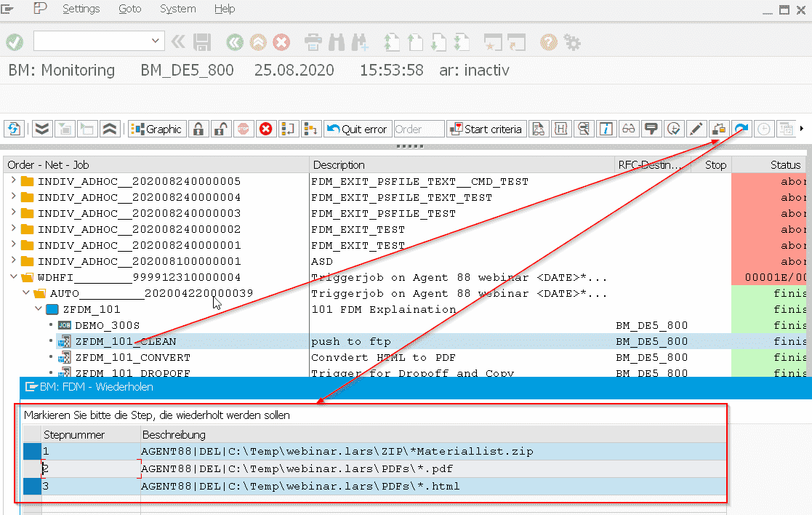Viewport: 812px width, 515px height.
Task: Click the Collapse All double-chevron up icon
Action: point(110,129)
